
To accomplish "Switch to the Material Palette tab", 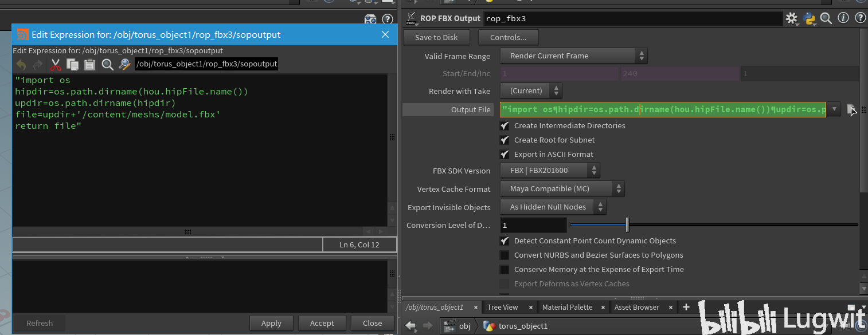I will click(567, 308).
